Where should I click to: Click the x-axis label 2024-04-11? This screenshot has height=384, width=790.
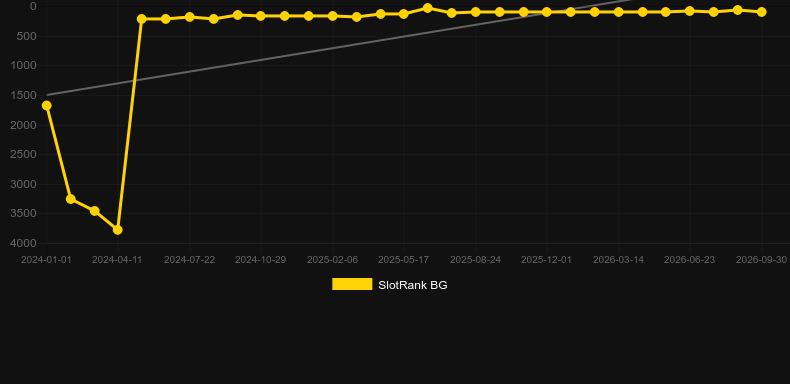[117, 260]
